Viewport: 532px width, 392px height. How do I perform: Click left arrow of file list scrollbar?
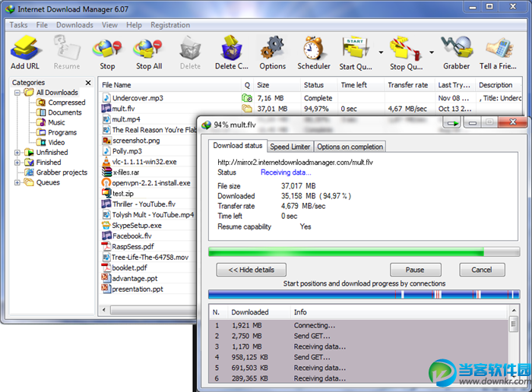[x=104, y=310]
